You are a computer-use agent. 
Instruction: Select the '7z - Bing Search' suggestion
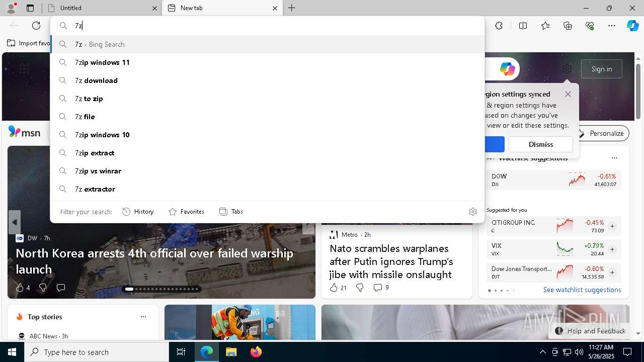(x=267, y=44)
